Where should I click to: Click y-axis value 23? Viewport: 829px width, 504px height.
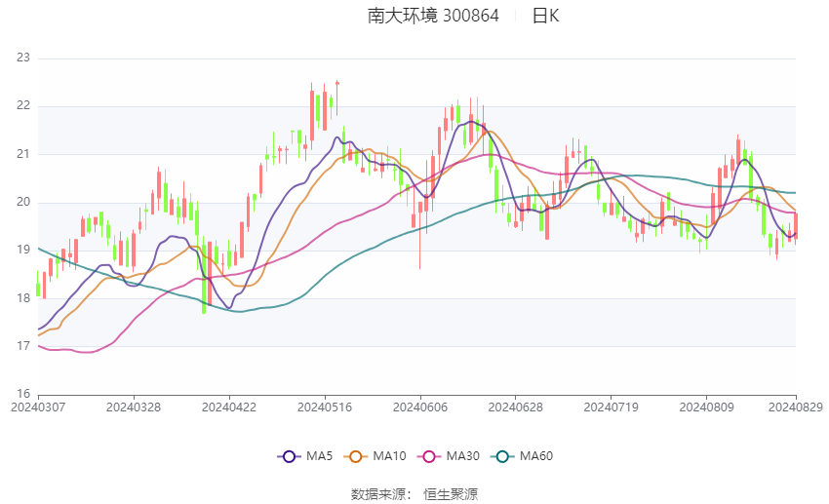pyautogui.click(x=23, y=58)
